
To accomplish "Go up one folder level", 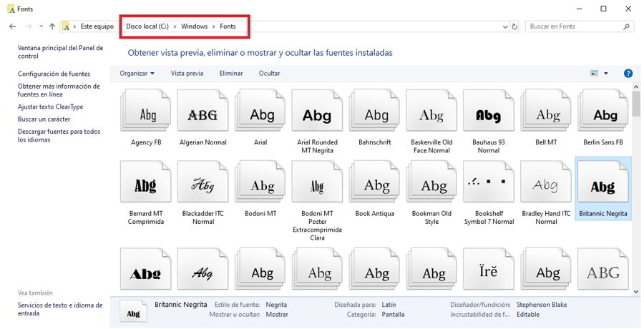I will coord(52,26).
